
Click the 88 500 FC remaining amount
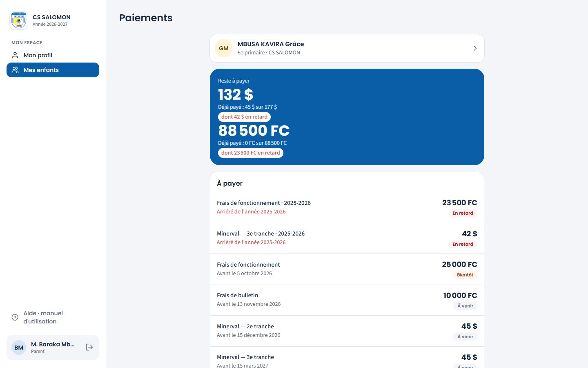[x=254, y=130]
